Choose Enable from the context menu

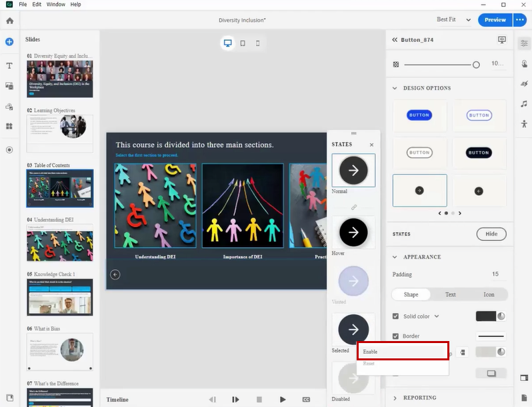(x=403, y=352)
